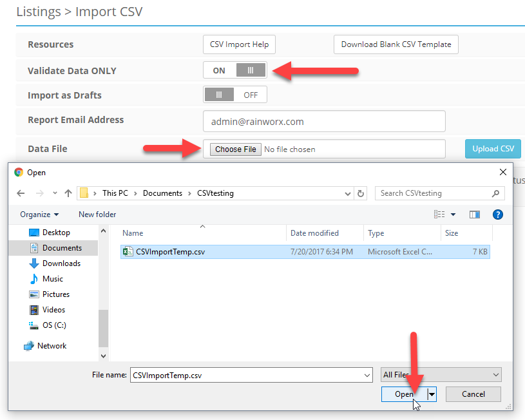Click the back navigation arrow
The height and width of the screenshot is (420, 525).
[x=20, y=193]
